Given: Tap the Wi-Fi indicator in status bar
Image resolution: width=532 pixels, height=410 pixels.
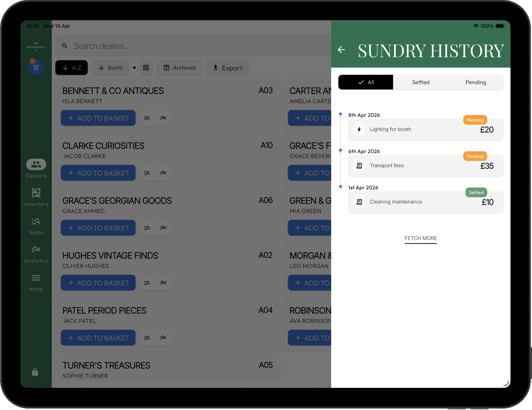Looking at the screenshot, I should tap(476, 26).
